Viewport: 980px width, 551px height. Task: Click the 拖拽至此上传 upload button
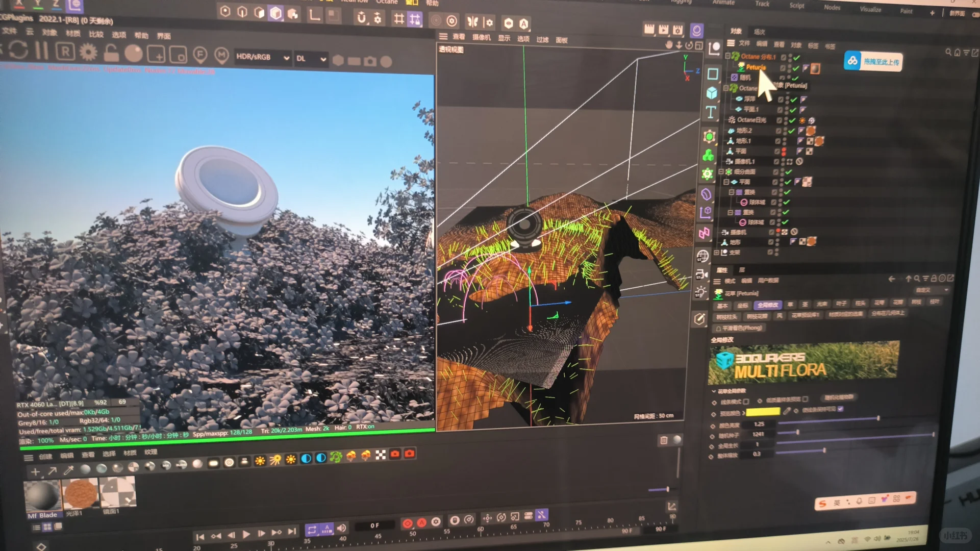point(873,62)
